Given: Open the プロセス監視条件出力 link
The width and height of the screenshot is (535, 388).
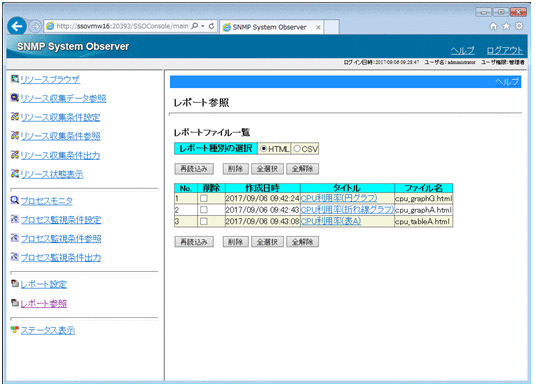Looking at the screenshot, I should (61, 257).
